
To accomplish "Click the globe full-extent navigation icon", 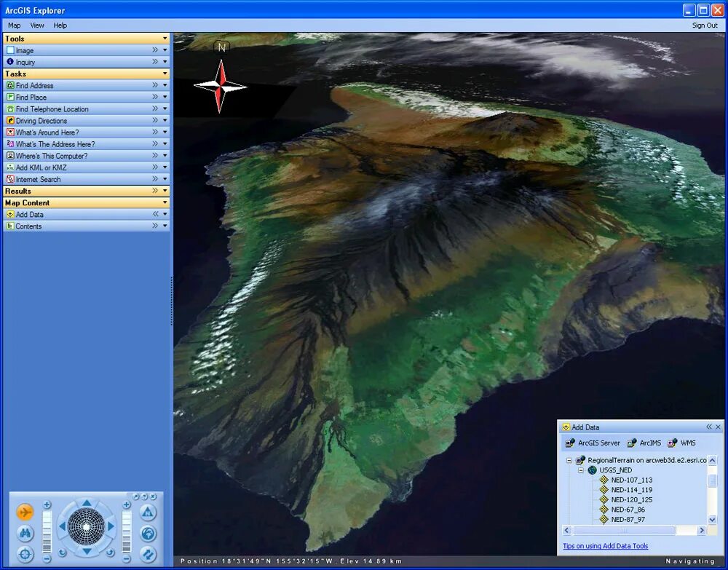I will (149, 534).
